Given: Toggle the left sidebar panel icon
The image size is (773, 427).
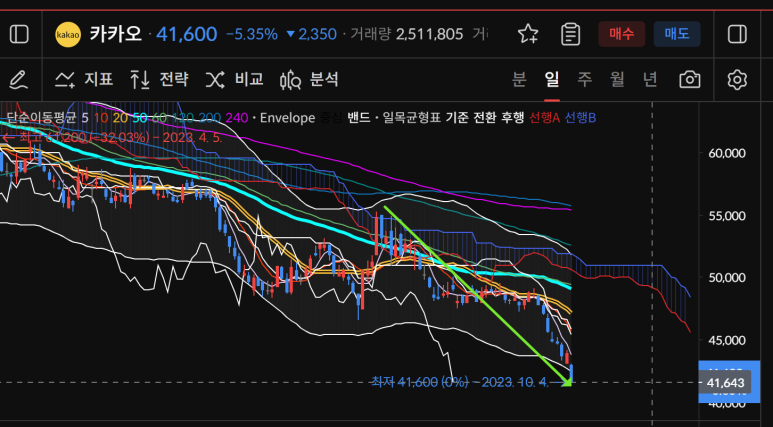Looking at the screenshot, I should click(19, 35).
